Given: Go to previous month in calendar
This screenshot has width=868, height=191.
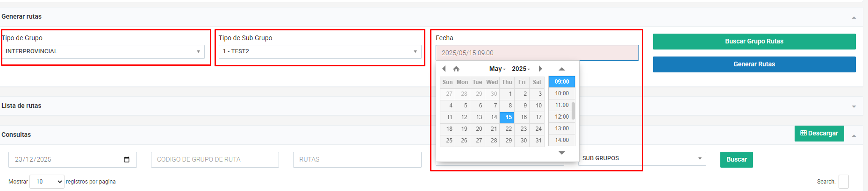Looking at the screenshot, I should 444,69.
